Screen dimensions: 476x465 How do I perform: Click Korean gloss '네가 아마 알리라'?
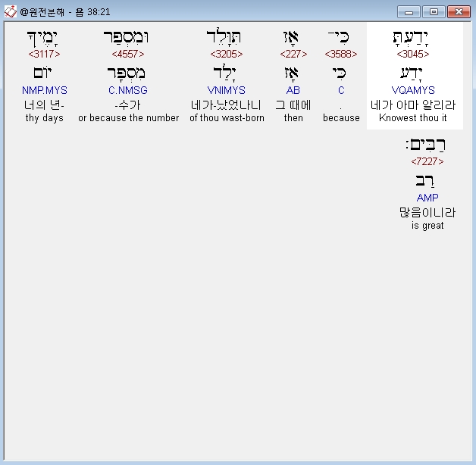coord(413,105)
